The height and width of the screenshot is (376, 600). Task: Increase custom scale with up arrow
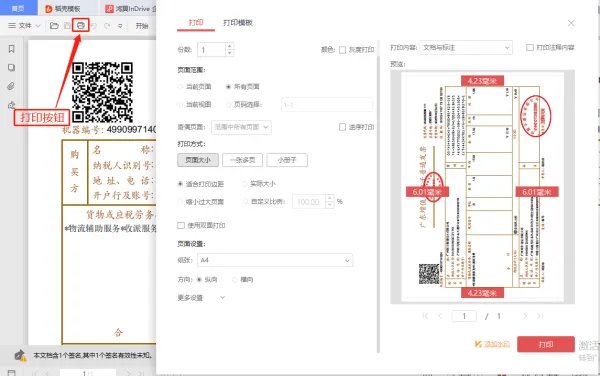(x=330, y=198)
